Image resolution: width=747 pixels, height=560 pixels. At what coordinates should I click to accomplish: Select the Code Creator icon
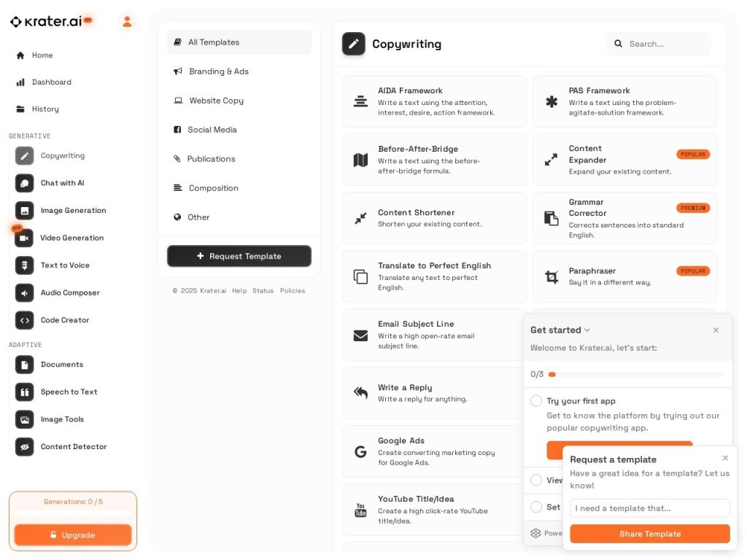pos(24,321)
